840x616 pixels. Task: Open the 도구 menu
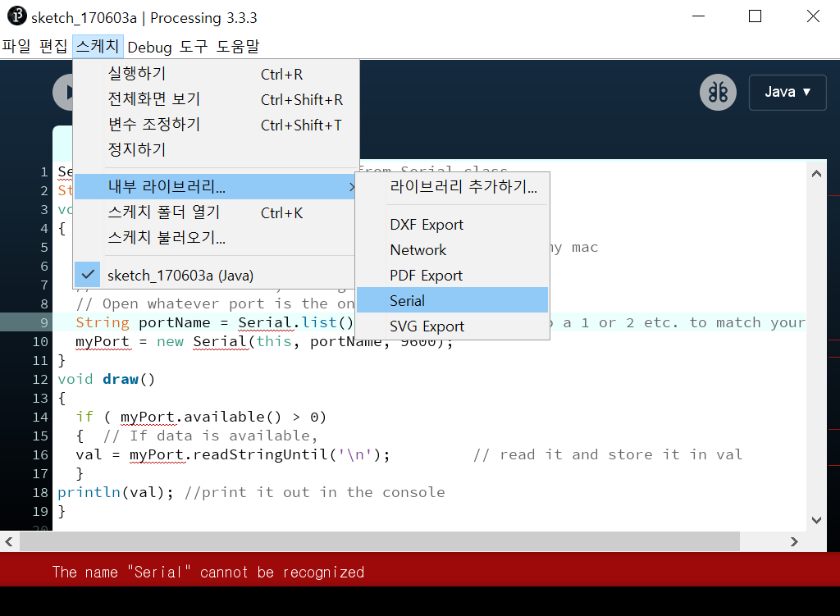[x=194, y=46]
